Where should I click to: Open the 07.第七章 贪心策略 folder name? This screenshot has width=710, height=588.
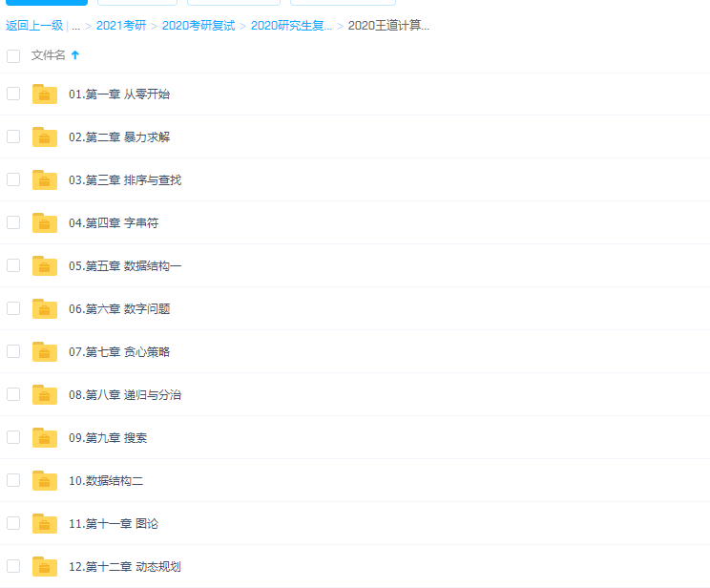119,351
